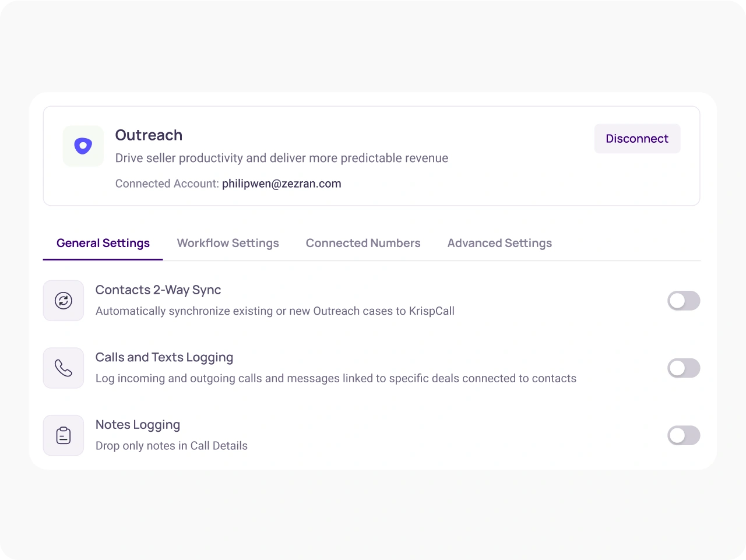Click 'Drop only notes in Call Details' text
Viewport: 746px width, 560px height.
pyautogui.click(x=171, y=446)
